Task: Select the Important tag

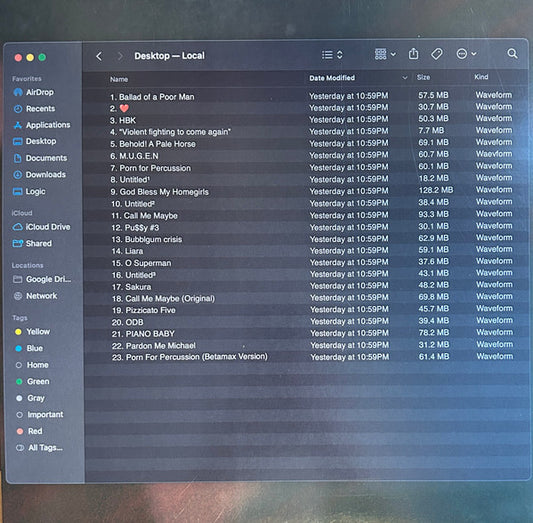Action: 40,415
